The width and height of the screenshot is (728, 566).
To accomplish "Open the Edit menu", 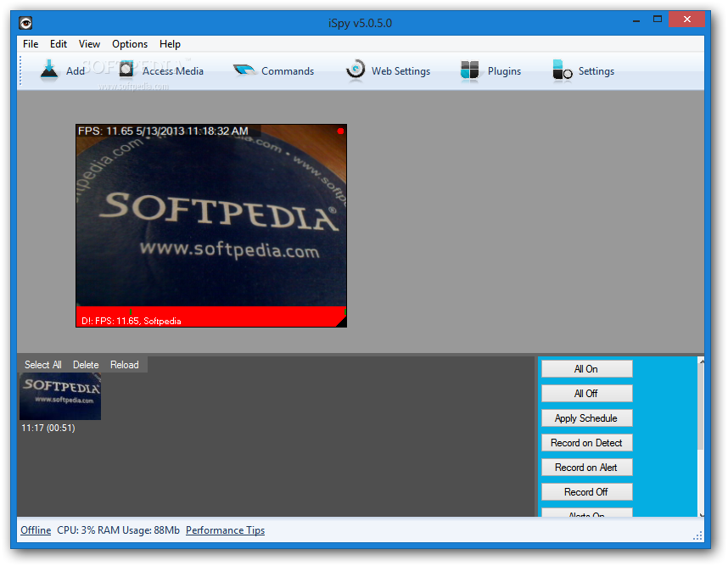I will [59, 44].
